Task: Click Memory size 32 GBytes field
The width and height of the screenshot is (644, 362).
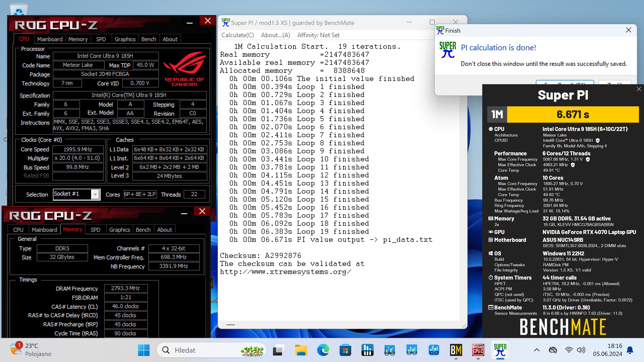Action: [x=62, y=257]
